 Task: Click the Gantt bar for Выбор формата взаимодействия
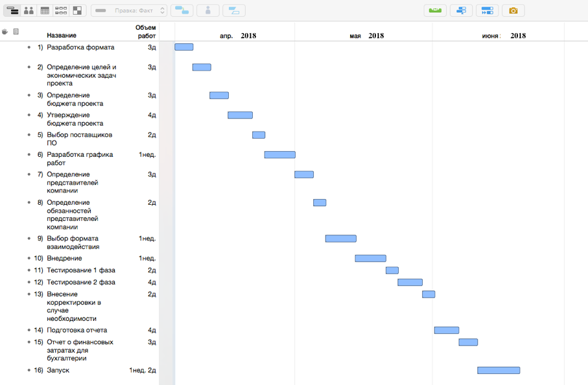(341, 239)
